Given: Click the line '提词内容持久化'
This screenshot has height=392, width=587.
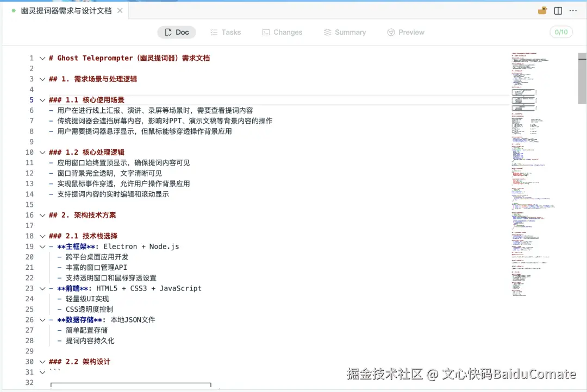Looking at the screenshot, I should pos(86,341).
